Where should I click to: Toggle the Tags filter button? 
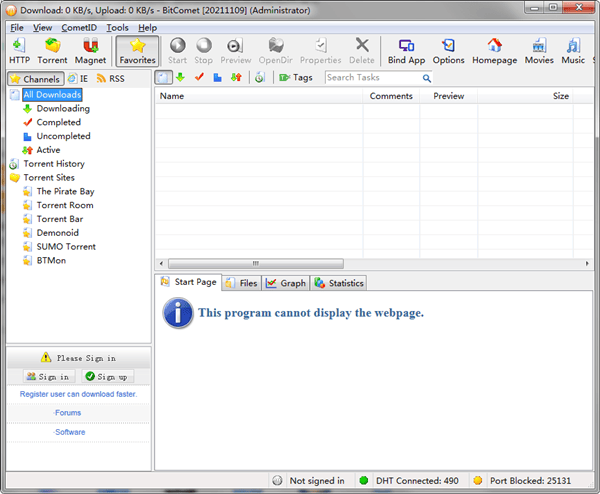coord(295,78)
